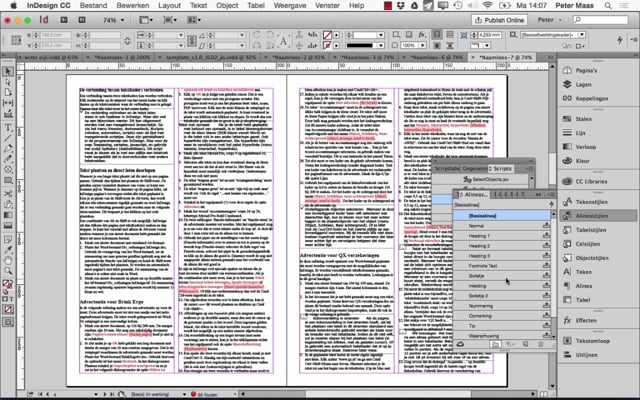640x400 pixels.
Task: Click the fill swatch in the control bar
Action: tap(327, 35)
